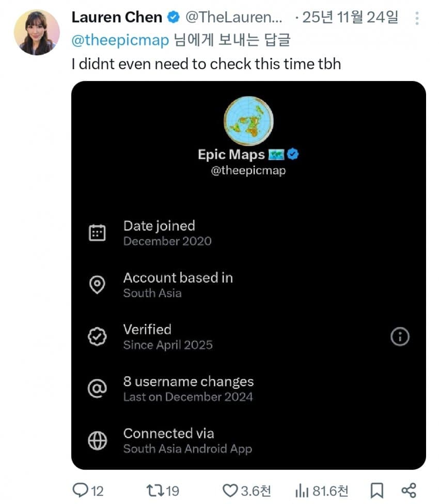Click the tweet date 25년 11월 24일
Viewport: 439px width, 504px height.
point(350,17)
